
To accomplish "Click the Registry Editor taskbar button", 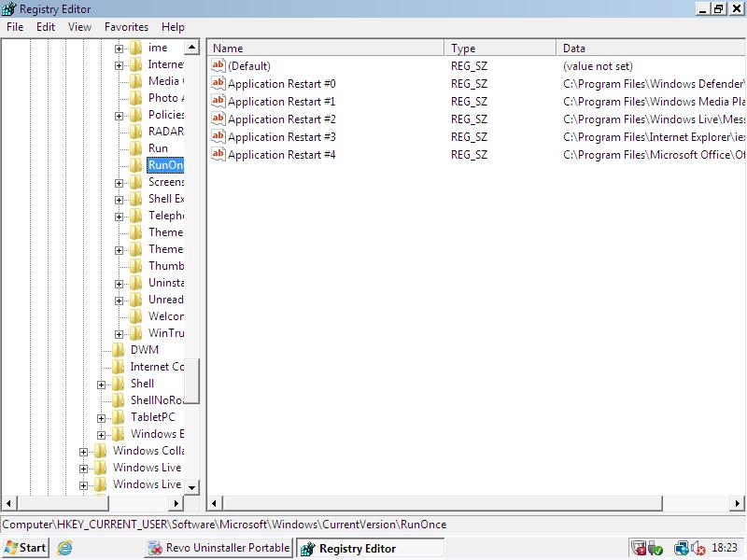I will click(370, 548).
